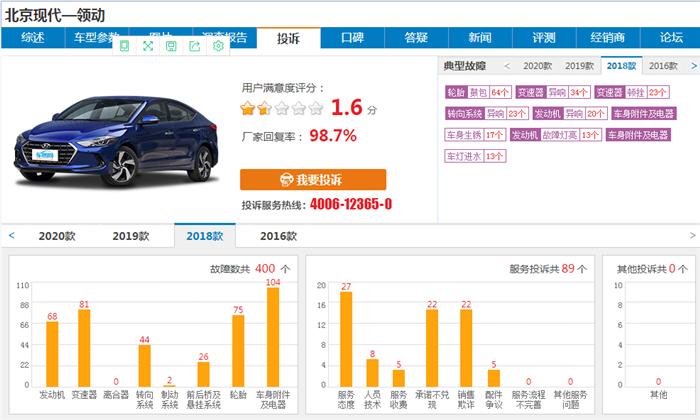The height and width of the screenshot is (420, 700).
Task: Open the 车型参数 navigation tab
Action: coord(96,37)
